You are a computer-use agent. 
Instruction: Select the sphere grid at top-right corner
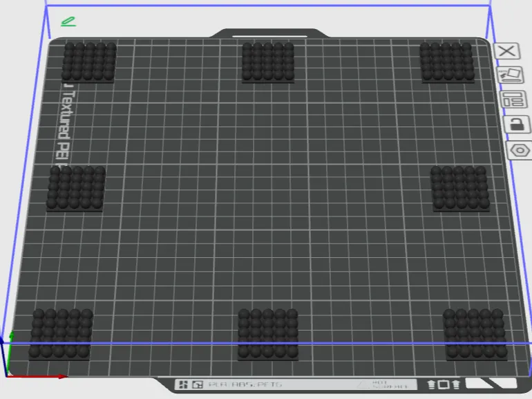(447, 62)
